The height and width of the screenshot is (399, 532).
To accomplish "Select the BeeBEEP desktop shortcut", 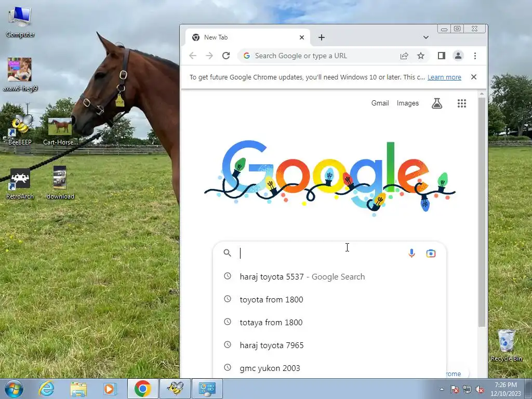I will pos(20,129).
